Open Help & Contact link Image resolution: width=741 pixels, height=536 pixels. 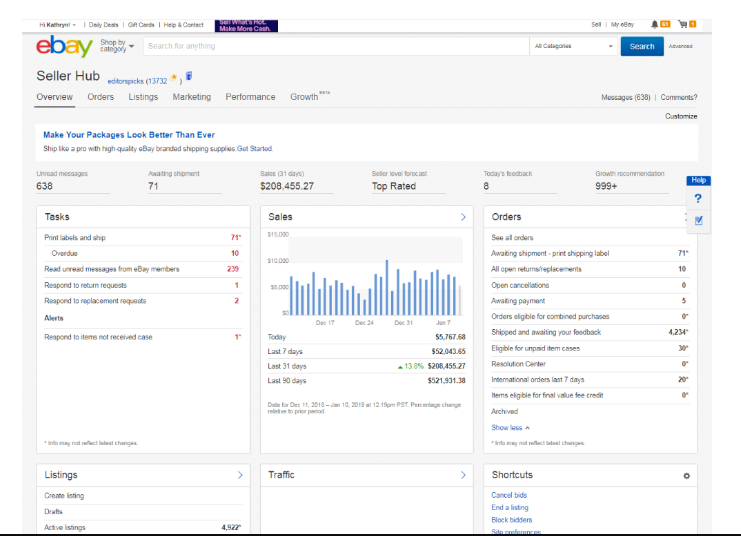[183, 25]
